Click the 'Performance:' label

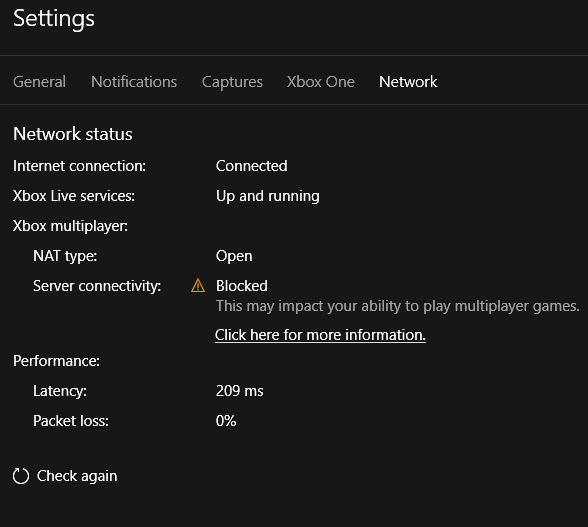(x=57, y=361)
